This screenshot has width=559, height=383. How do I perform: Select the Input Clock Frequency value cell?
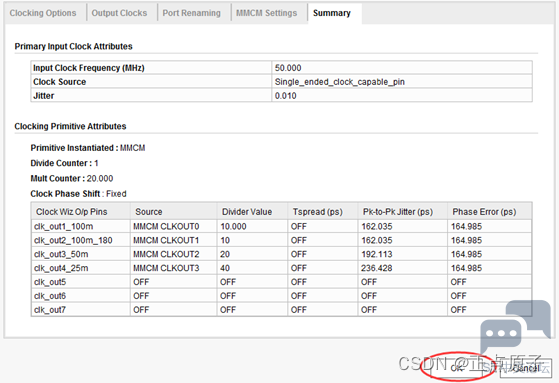pyautogui.click(x=402, y=68)
